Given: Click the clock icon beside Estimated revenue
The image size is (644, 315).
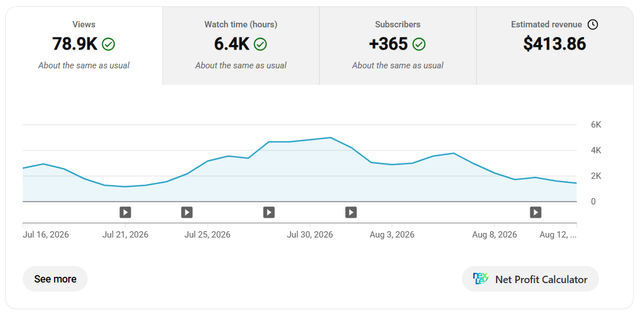Looking at the screenshot, I should 593,24.
